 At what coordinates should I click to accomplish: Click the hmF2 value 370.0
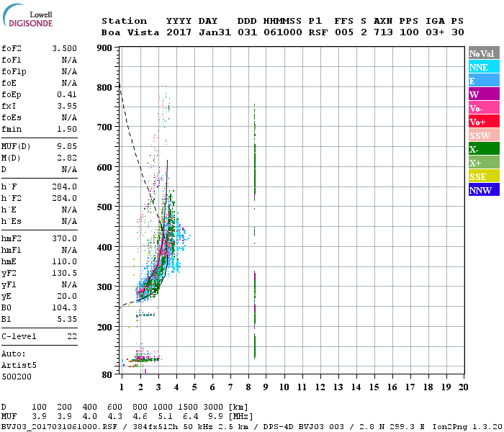pyautogui.click(x=64, y=238)
